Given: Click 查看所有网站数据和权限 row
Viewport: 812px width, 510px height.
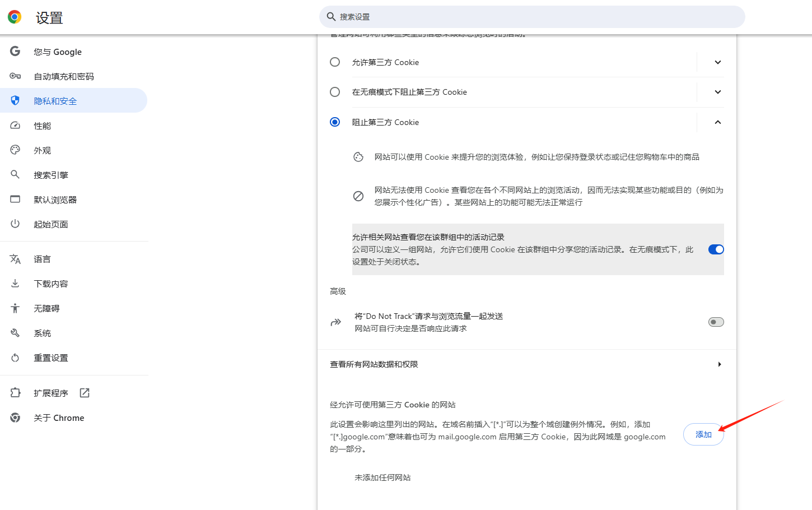Looking at the screenshot, I should pyautogui.click(x=526, y=364).
